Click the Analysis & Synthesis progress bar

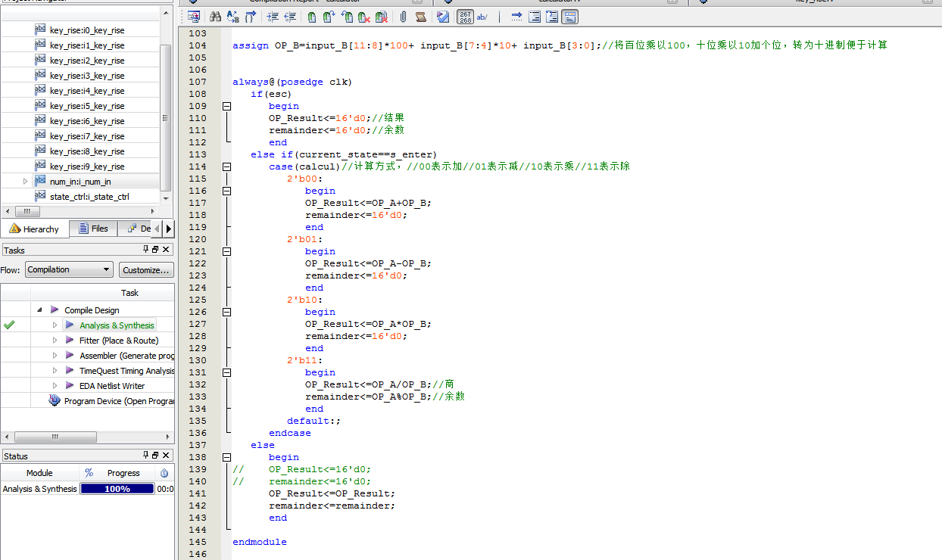click(x=117, y=489)
